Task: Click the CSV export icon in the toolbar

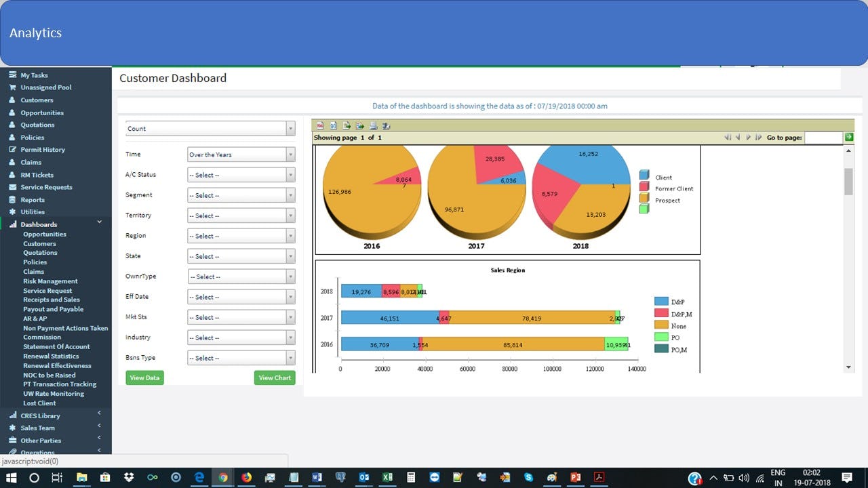Action: coord(346,125)
